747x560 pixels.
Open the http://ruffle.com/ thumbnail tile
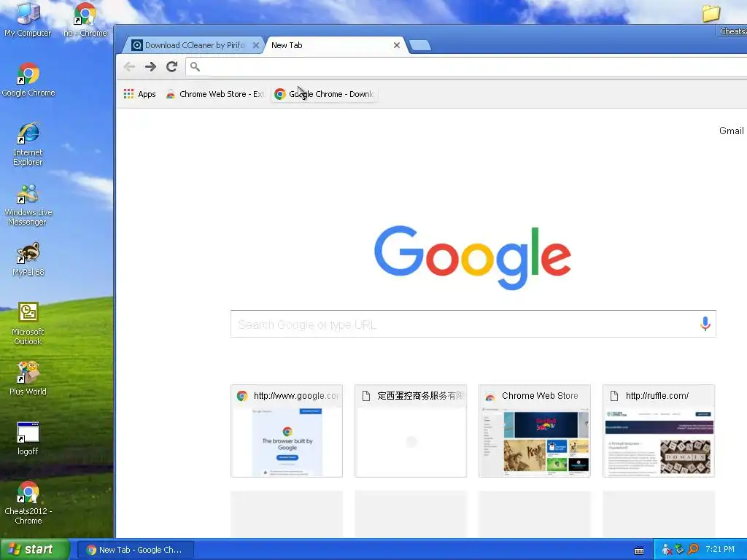659,431
